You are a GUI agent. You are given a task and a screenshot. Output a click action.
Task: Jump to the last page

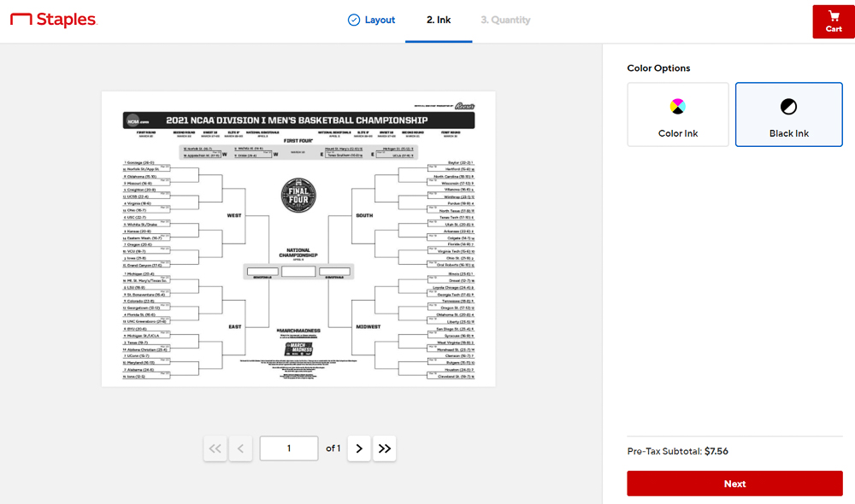pos(385,448)
